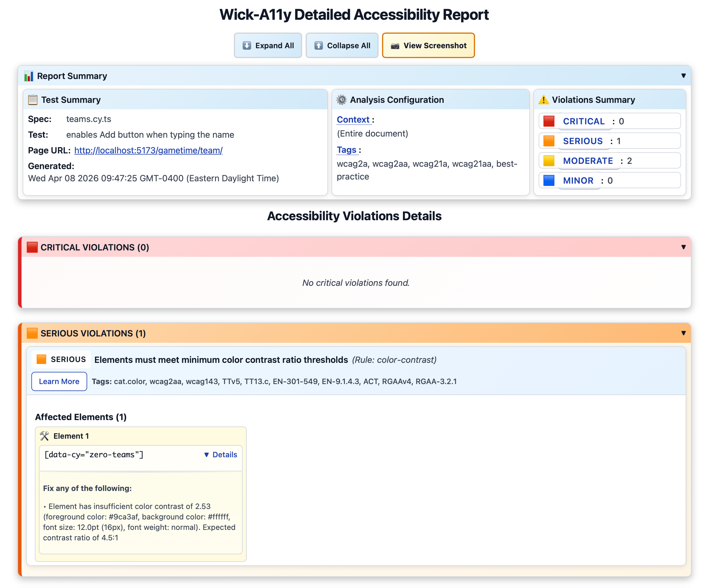706x588 pixels.
Task: Jump to CRITICAL violations from summary
Action: (583, 121)
